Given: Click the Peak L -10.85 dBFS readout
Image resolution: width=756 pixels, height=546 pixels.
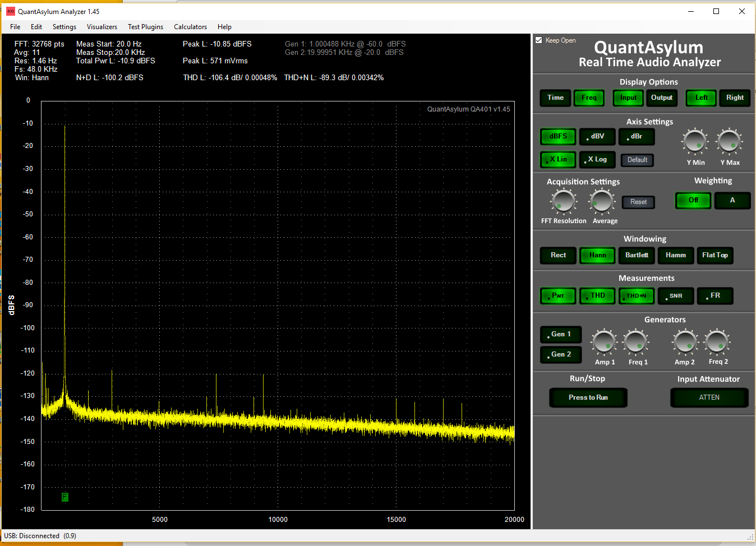Looking at the screenshot, I should [217, 44].
